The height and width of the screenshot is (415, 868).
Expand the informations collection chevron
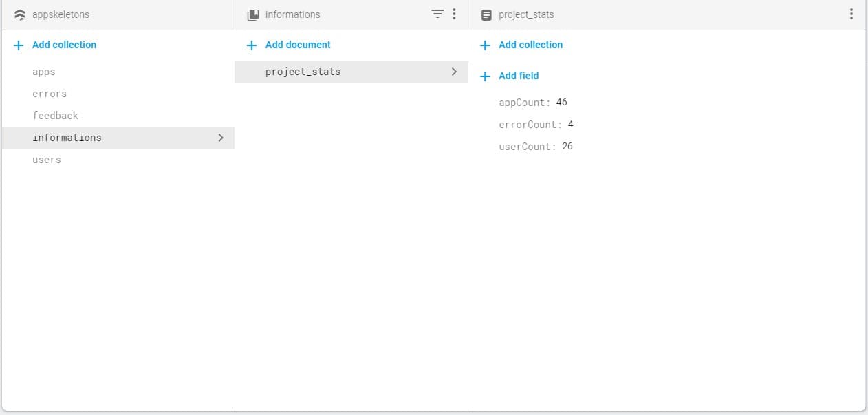[221, 138]
